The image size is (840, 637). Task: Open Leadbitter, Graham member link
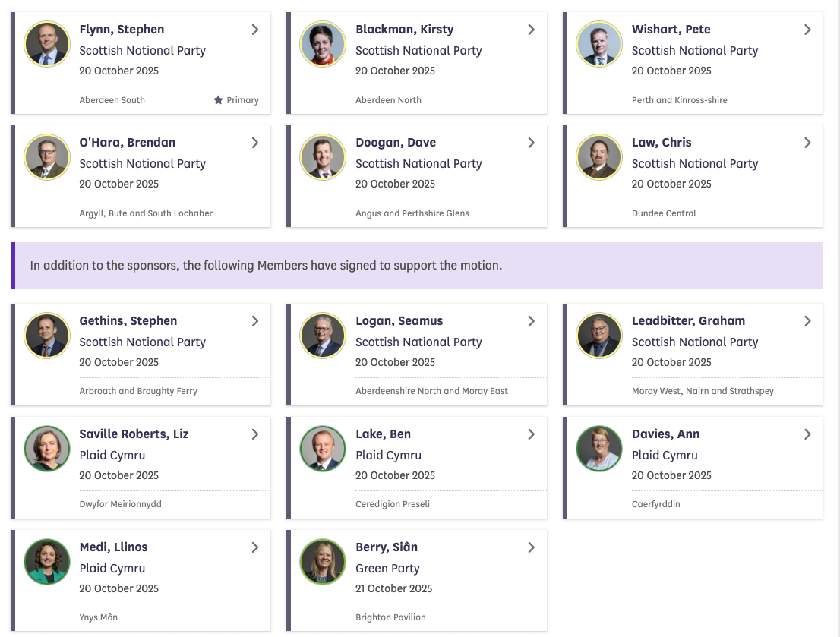688,321
